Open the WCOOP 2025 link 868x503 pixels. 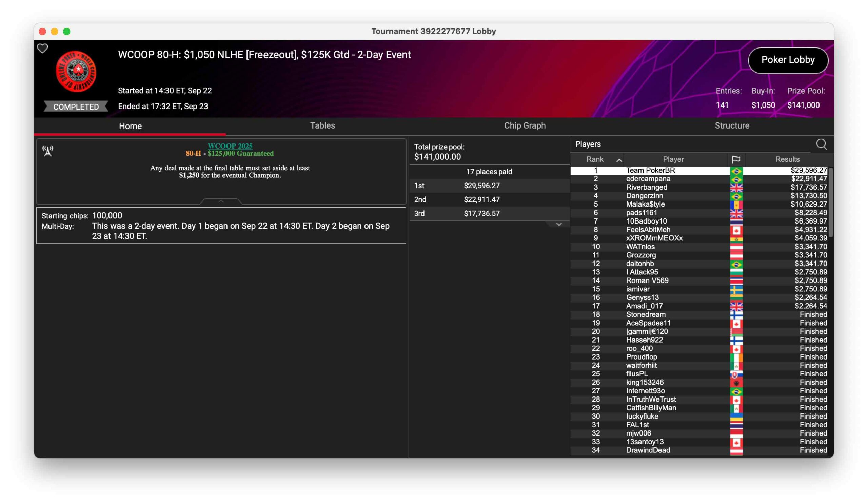pyautogui.click(x=230, y=146)
